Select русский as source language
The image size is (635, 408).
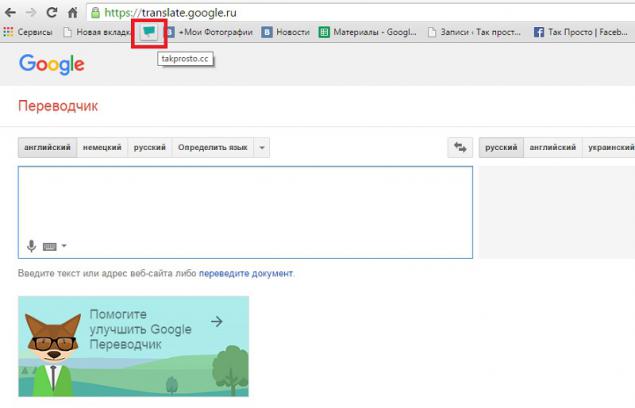pos(150,147)
